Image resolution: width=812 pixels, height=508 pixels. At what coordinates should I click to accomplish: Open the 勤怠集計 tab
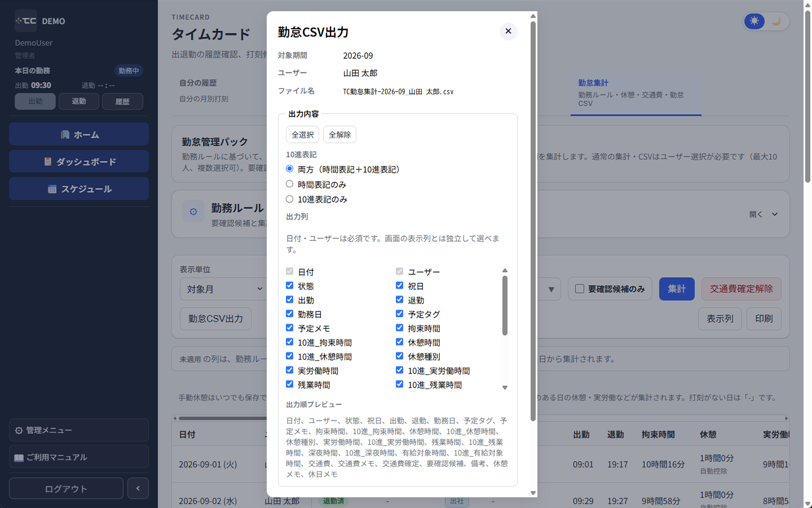(x=636, y=93)
